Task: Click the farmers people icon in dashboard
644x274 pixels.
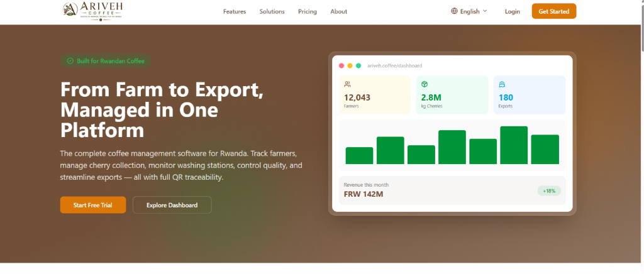Action: tap(347, 84)
